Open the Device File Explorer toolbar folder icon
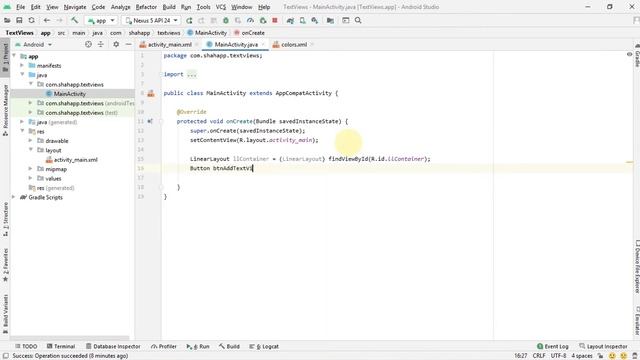Image resolution: width=640 pixels, height=360 pixels. [330, 20]
